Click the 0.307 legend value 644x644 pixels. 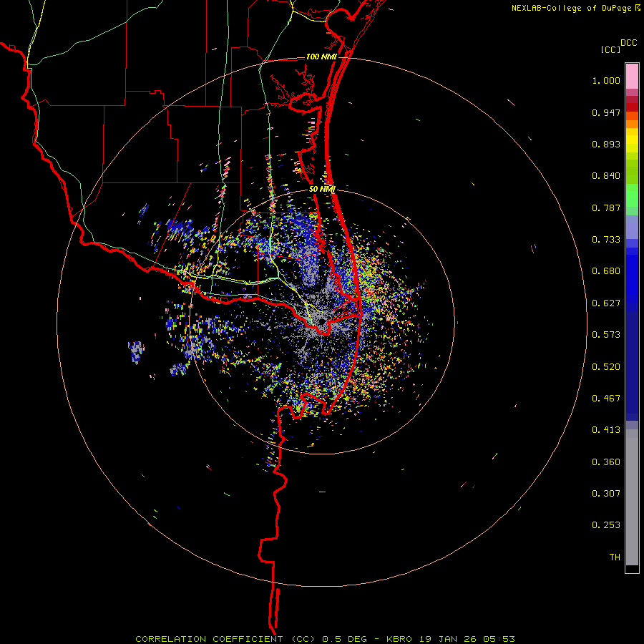pyautogui.click(x=606, y=494)
